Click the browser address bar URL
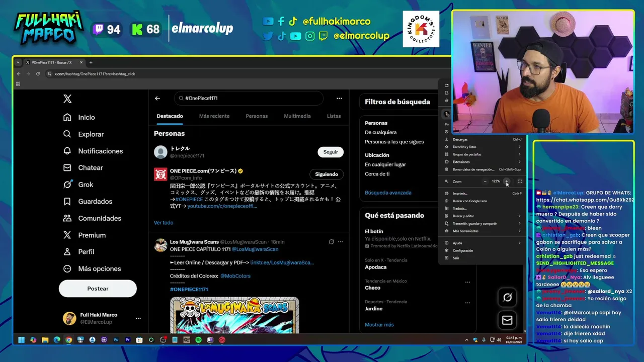This screenshot has height=362, width=644. tap(95, 74)
